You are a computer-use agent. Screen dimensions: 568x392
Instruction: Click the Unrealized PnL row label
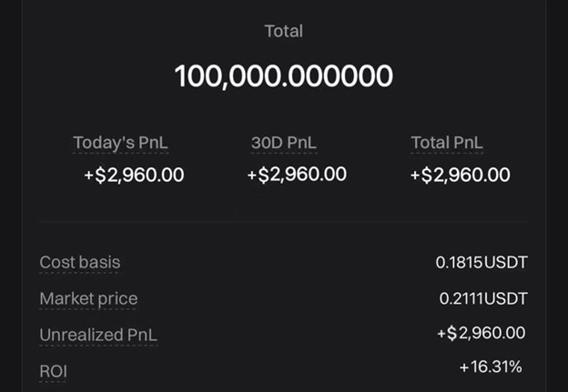click(x=98, y=335)
